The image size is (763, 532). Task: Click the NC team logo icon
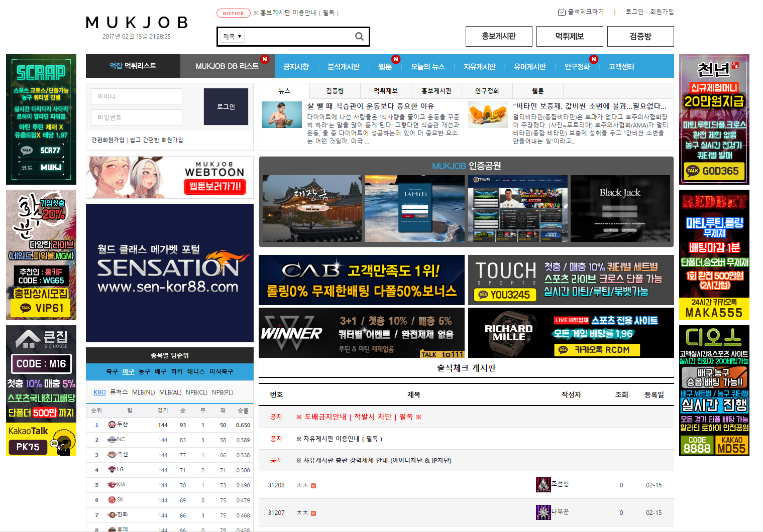point(112,440)
